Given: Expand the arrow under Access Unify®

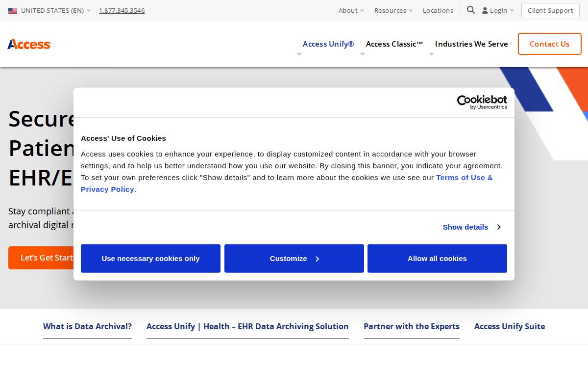Looking at the screenshot, I should [299, 54].
